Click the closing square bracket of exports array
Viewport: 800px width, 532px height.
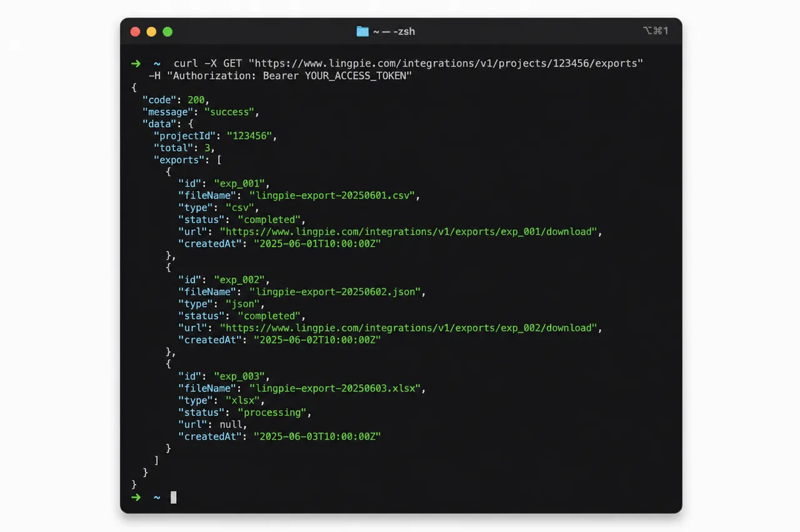(156, 460)
